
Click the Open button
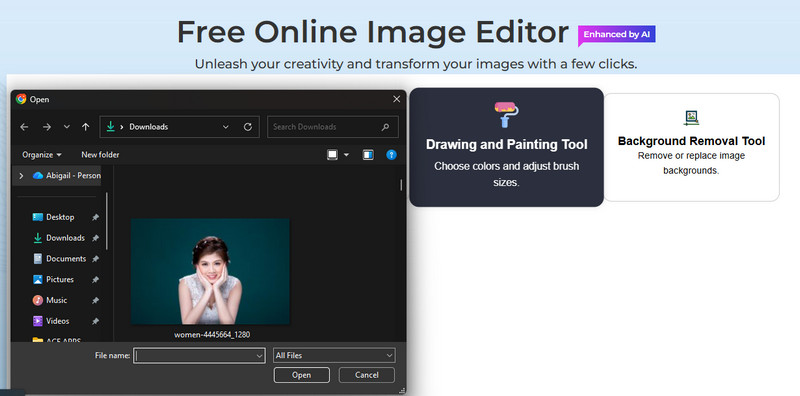(x=302, y=375)
